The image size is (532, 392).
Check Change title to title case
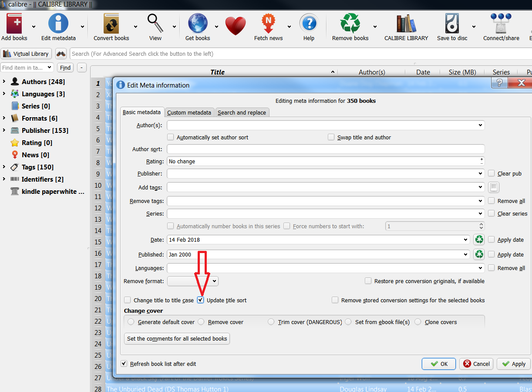(128, 300)
